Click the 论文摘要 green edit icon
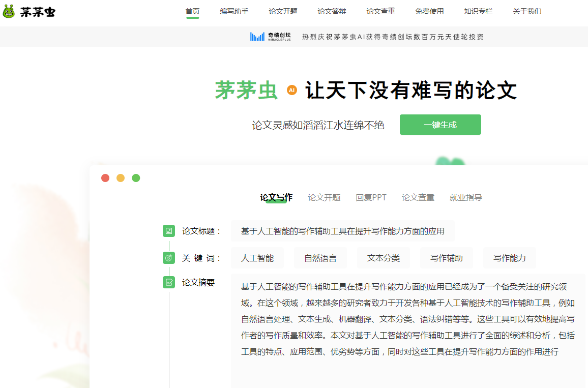The image size is (588, 388). [169, 282]
